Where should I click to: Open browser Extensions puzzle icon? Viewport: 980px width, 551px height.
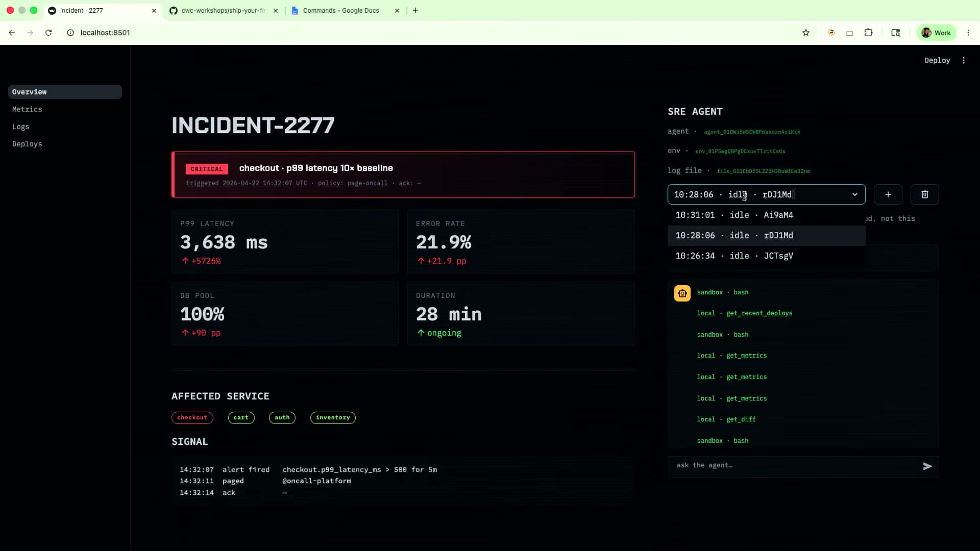tap(868, 33)
